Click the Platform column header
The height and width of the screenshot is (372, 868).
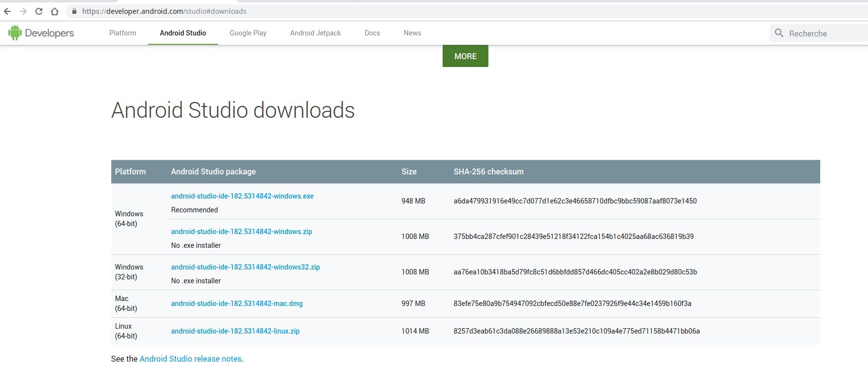(x=130, y=171)
